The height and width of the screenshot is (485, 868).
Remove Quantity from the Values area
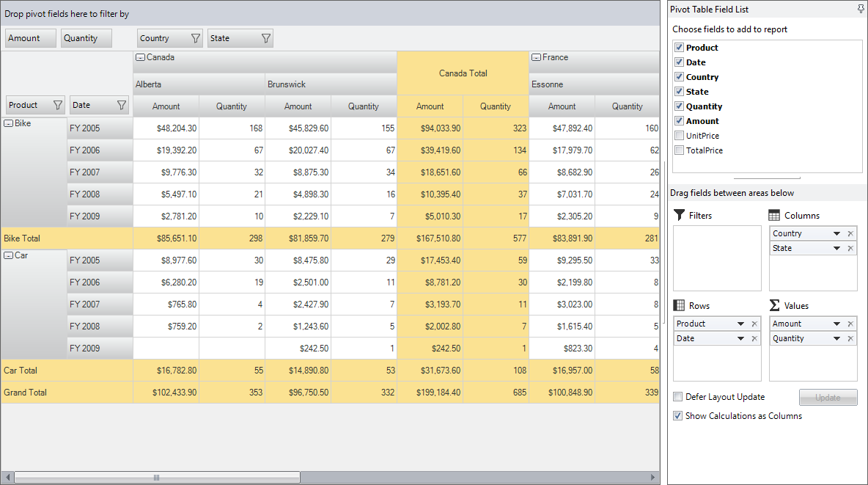[851, 338]
